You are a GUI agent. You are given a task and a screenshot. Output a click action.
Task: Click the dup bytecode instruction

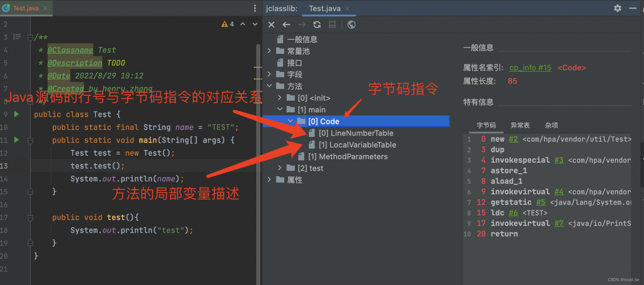(497, 150)
